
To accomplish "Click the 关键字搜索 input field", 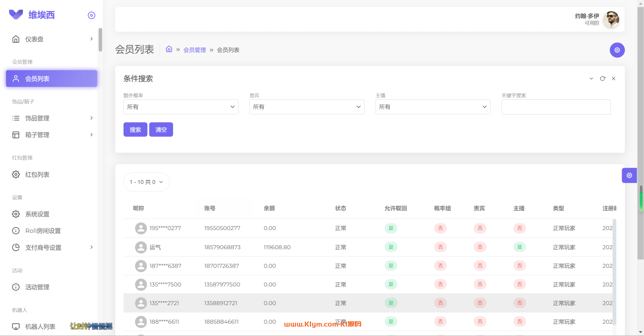I will click(556, 107).
